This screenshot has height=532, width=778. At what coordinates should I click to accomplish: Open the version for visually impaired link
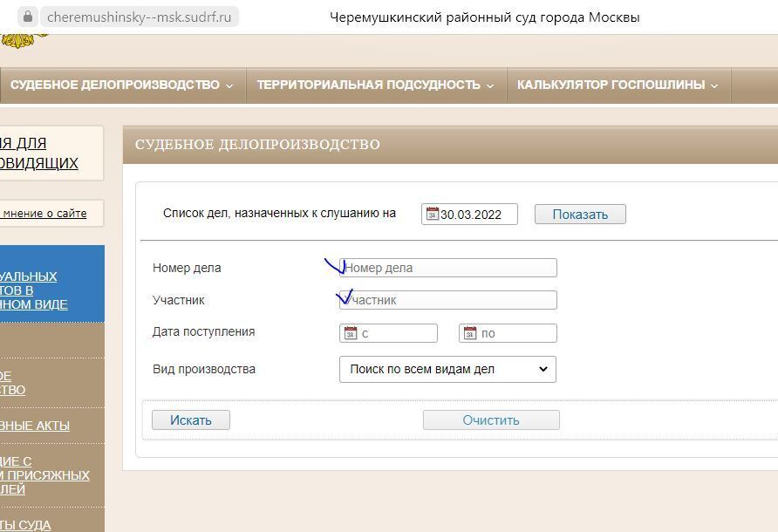[39, 153]
